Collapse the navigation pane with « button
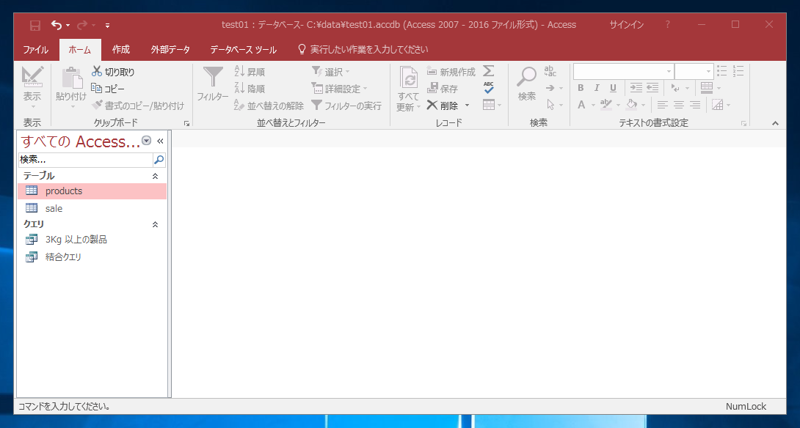This screenshot has width=800, height=428. [160, 141]
